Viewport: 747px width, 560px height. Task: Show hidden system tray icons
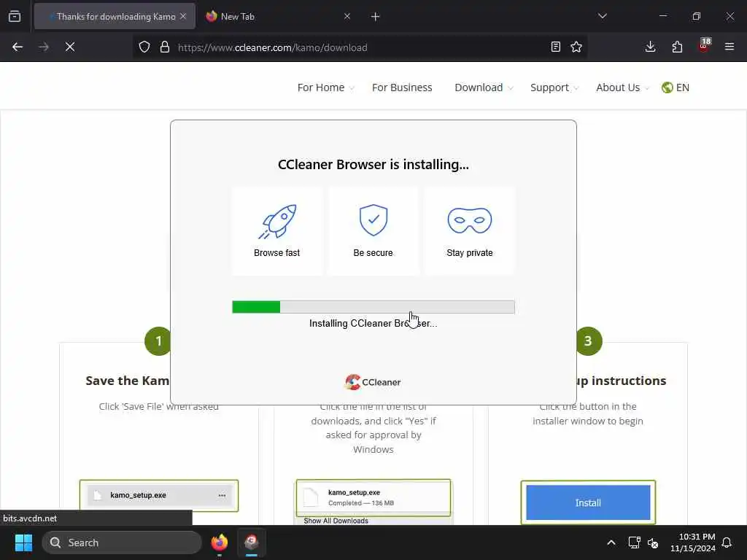(611, 542)
